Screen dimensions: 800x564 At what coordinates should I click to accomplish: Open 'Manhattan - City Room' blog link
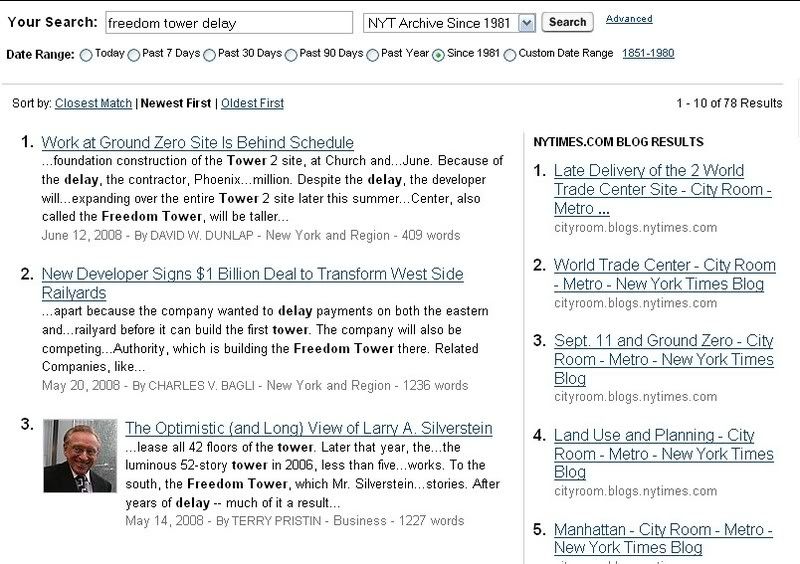click(663, 538)
